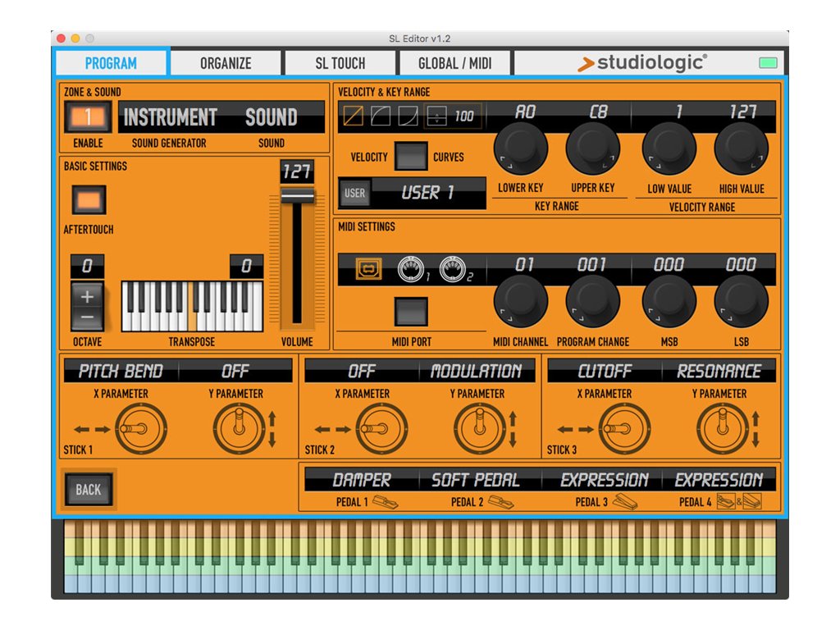Viewport: 840px width, 630px height.
Task: Choose MIDI DIN port 2 icon
Action: click(x=453, y=269)
